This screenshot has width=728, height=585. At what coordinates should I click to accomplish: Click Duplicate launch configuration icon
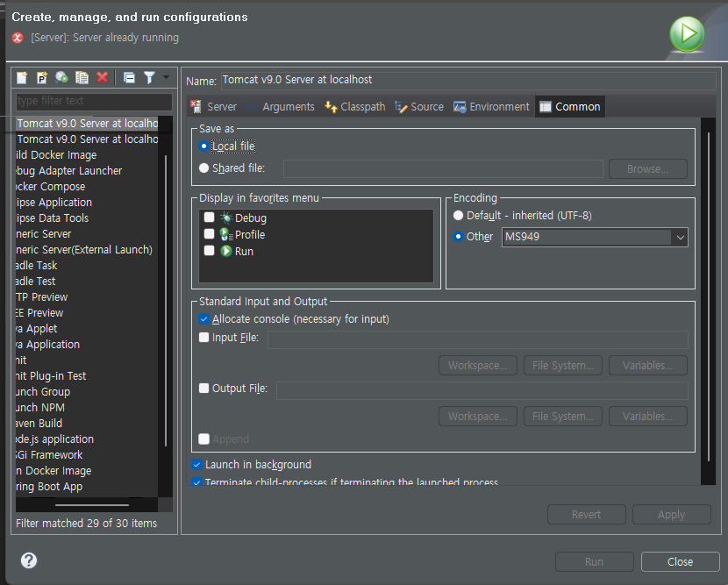pyautogui.click(x=82, y=77)
